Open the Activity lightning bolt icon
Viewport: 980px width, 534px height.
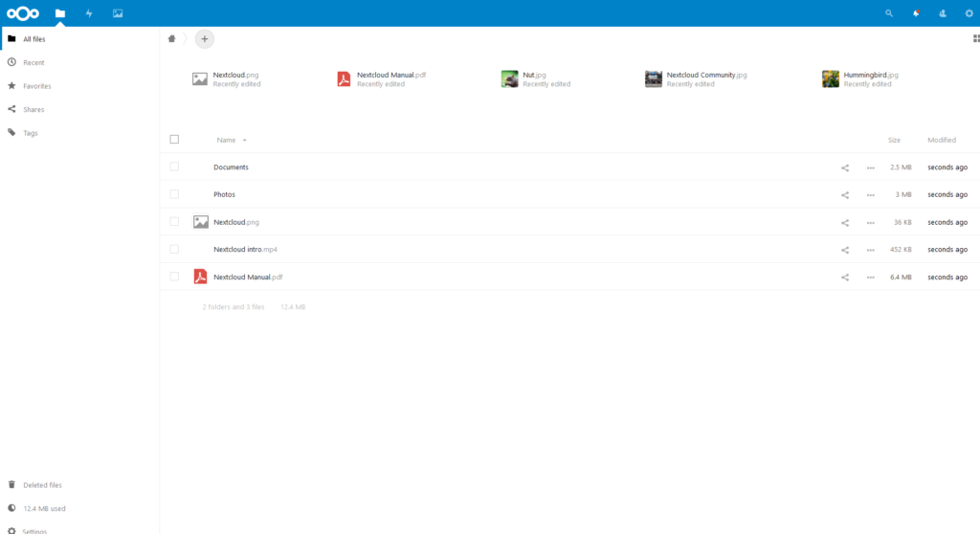click(x=89, y=13)
